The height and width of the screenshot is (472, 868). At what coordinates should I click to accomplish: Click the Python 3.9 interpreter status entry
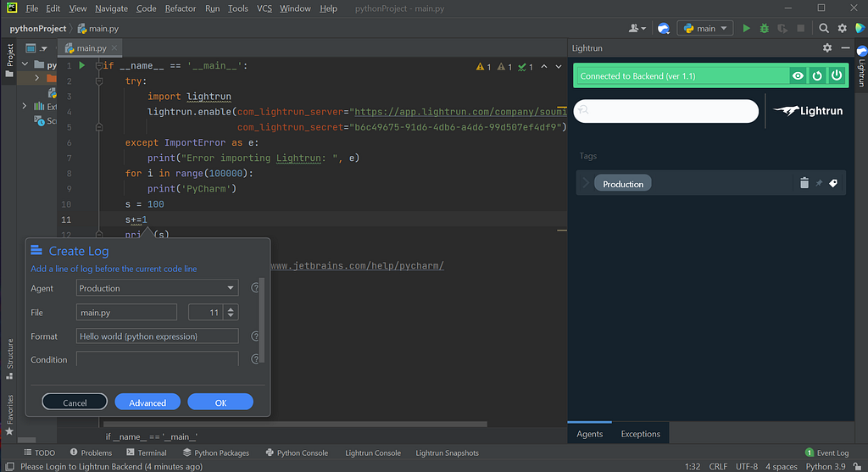click(826, 466)
